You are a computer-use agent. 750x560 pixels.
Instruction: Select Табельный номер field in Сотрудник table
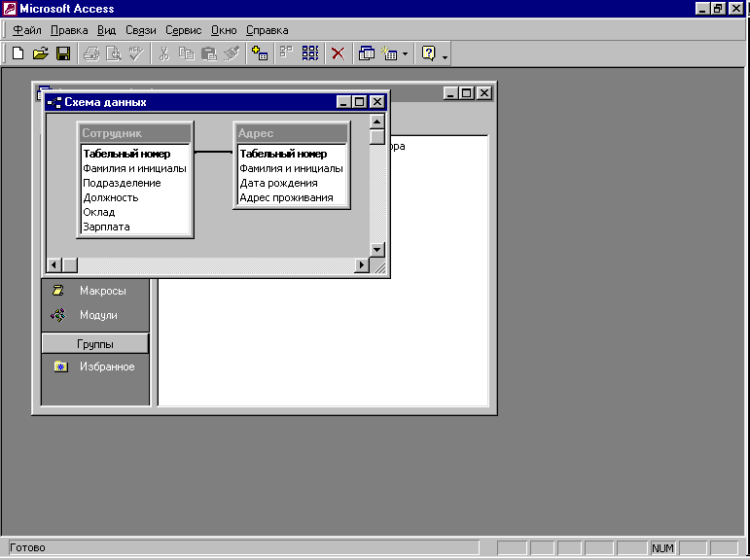coord(135,154)
